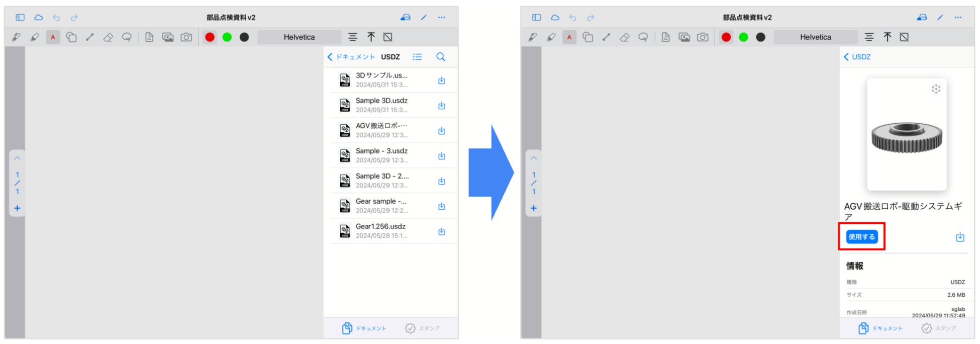Open document insert icon in left screen
Screen dimensions: 980x344
(149, 37)
